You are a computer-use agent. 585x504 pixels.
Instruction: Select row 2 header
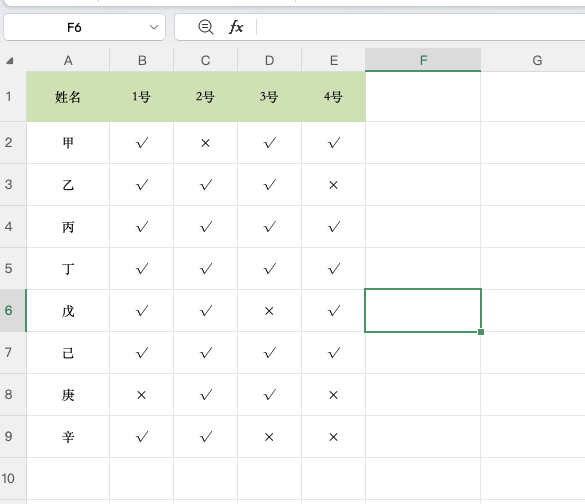(13, 143)
